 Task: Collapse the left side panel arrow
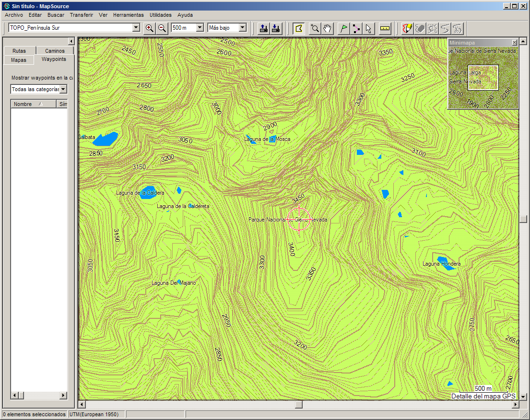71,41
